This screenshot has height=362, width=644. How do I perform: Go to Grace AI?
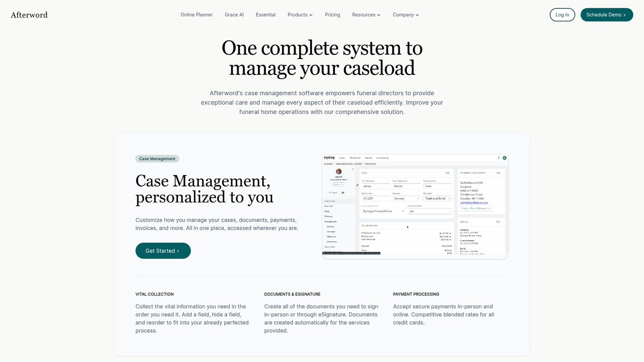pos(234,15)
